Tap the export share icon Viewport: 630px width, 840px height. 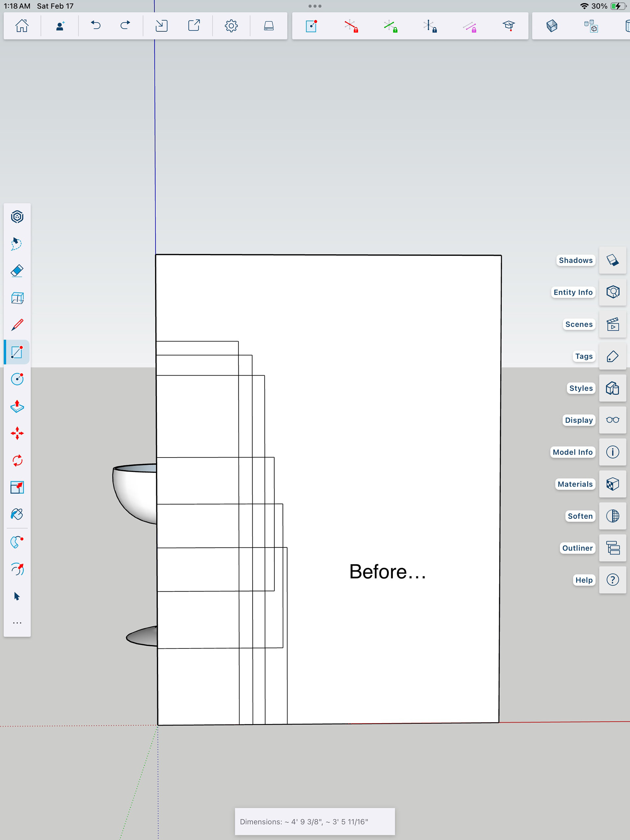point(194,26)
